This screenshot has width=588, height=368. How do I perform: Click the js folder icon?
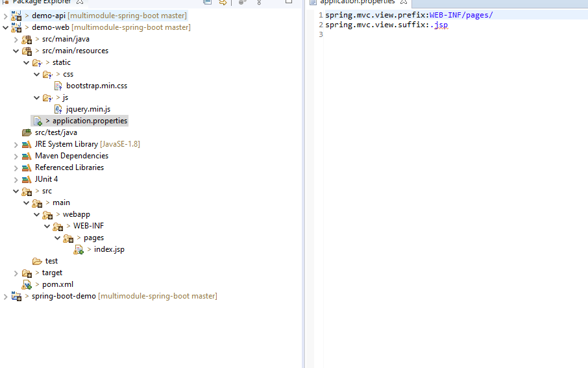[47, 97]
